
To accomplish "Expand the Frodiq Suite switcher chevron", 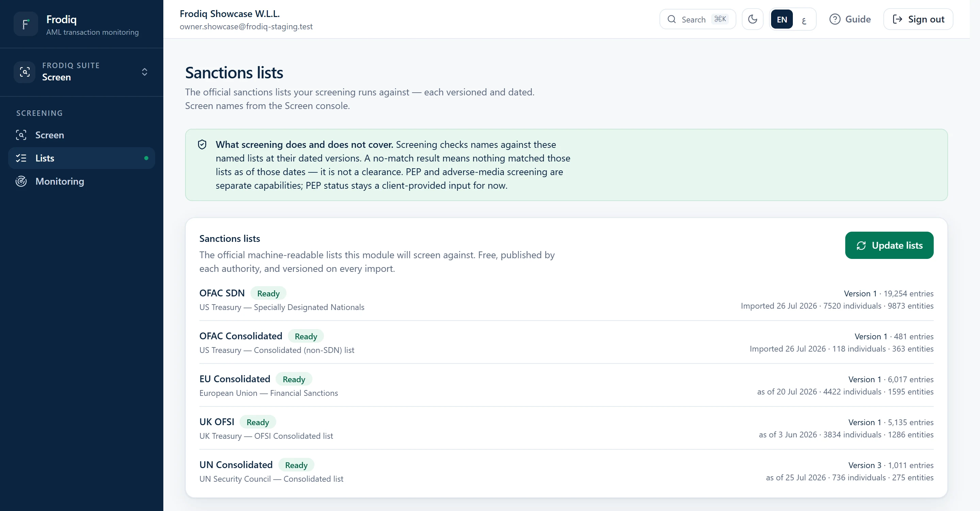I will [145, 72].
